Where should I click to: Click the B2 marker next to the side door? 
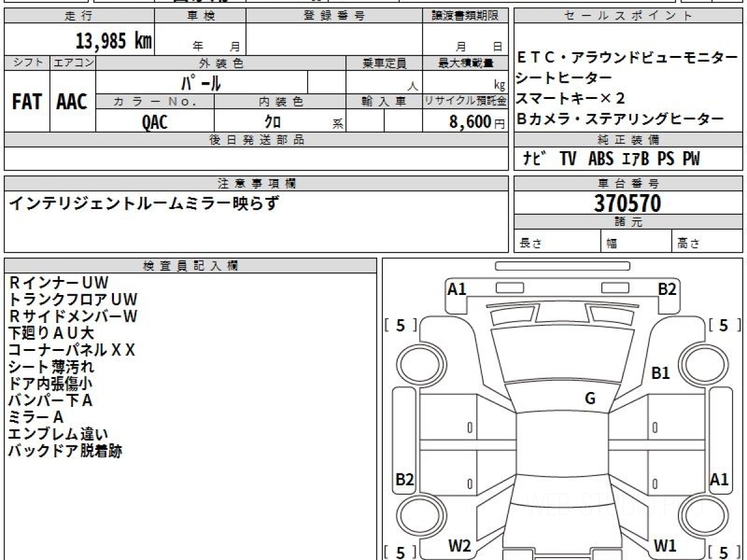(405, 479)
